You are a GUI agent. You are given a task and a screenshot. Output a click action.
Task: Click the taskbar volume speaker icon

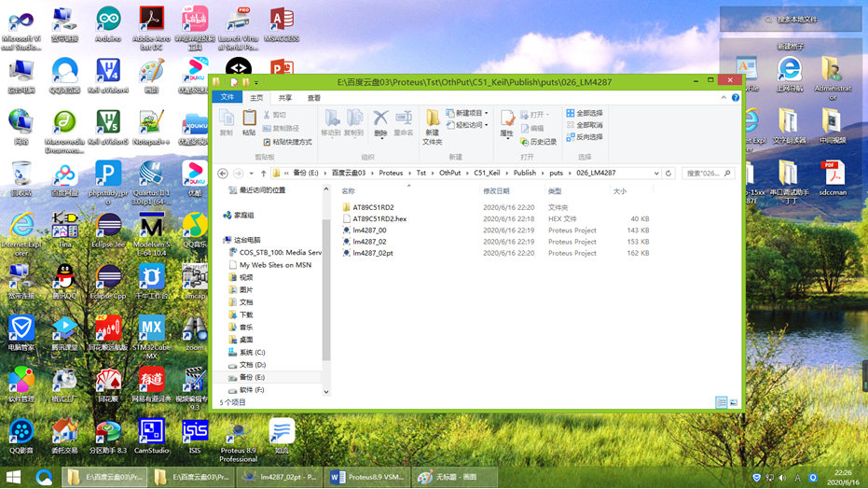(x=782, y=478)
